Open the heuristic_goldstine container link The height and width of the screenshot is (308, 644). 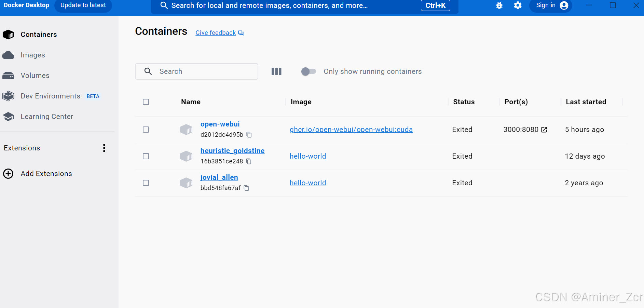232,151
